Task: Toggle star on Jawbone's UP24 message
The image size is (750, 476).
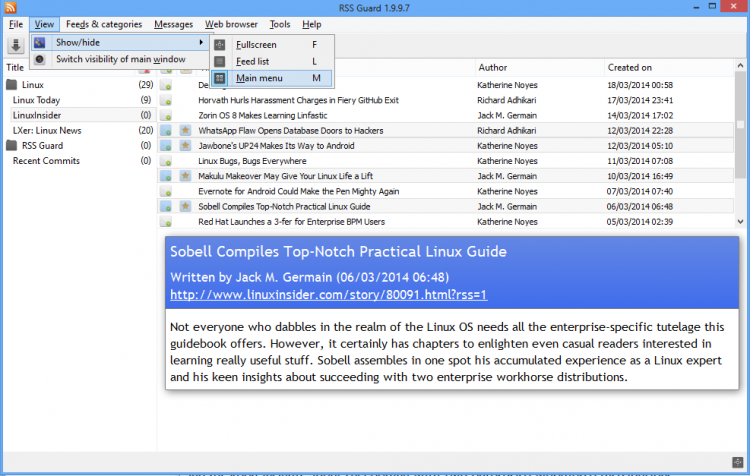Action: (x=185, y=145)
